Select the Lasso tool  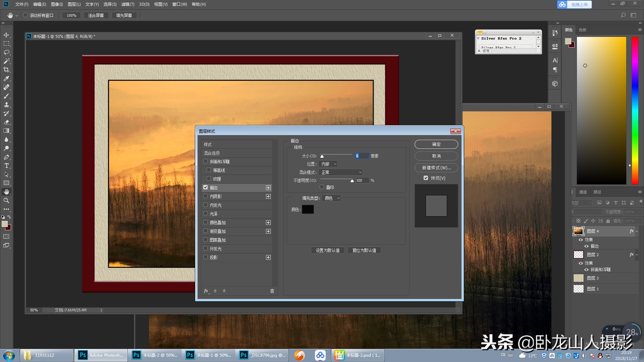[x=6, y=52]
